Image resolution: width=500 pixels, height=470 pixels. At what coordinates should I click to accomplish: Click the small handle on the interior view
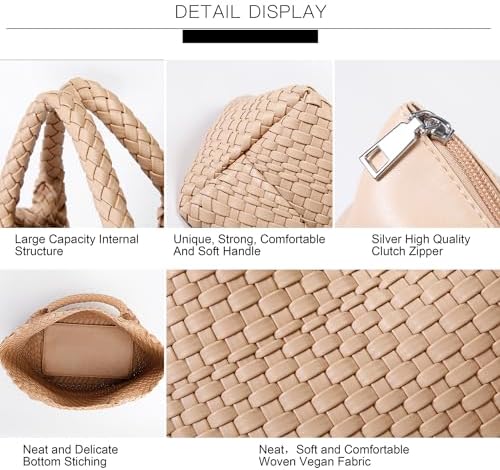tap(87, 305)
